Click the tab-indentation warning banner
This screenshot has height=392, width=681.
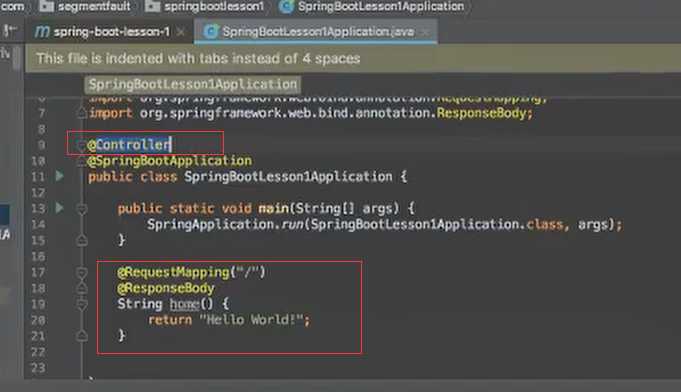[353, 59]
